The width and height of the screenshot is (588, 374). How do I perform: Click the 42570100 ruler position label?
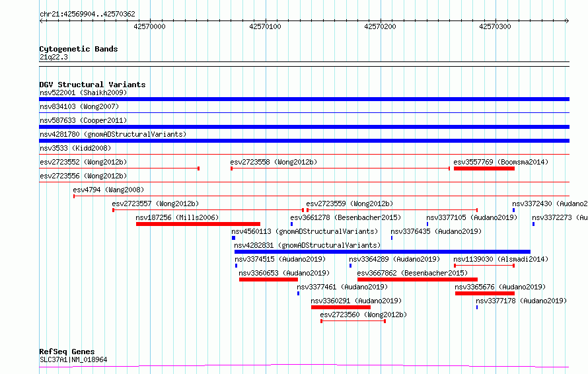[265, 26]
